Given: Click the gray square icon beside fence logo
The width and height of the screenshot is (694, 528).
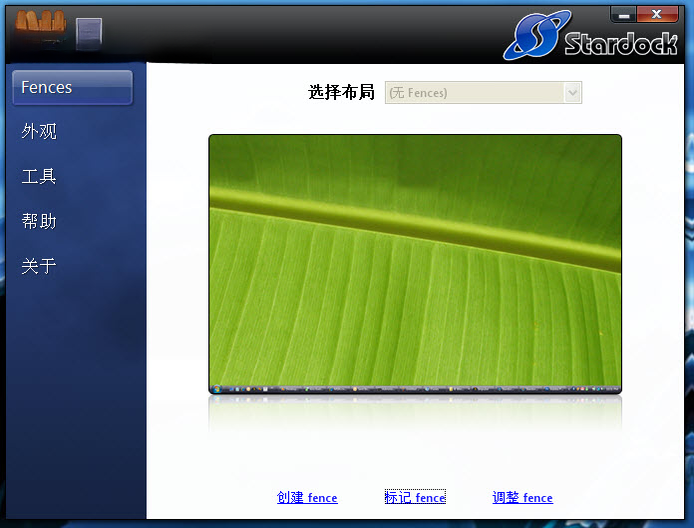Looking at the screenshot, I should click(89, 33).
